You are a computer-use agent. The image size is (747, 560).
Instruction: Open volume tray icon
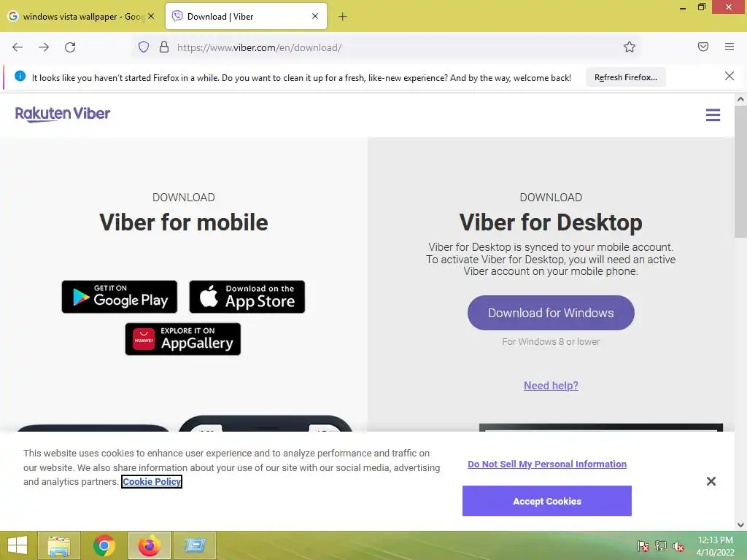678,546
